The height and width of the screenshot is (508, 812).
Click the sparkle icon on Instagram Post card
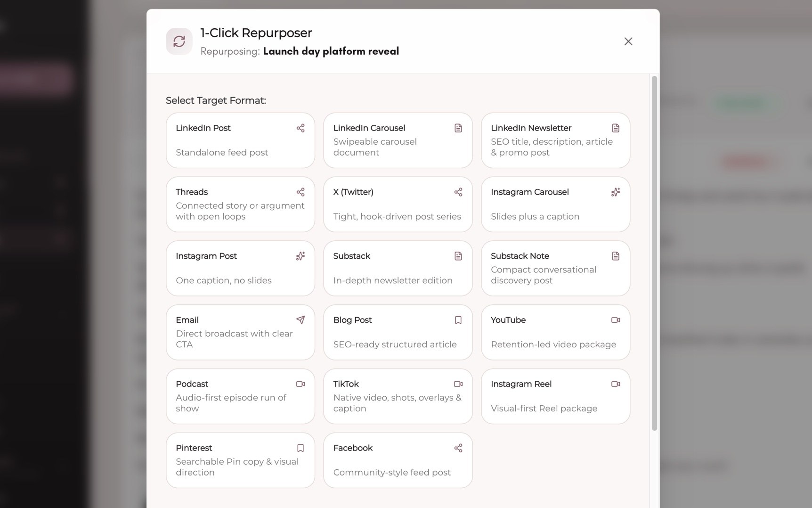point(300,256)
